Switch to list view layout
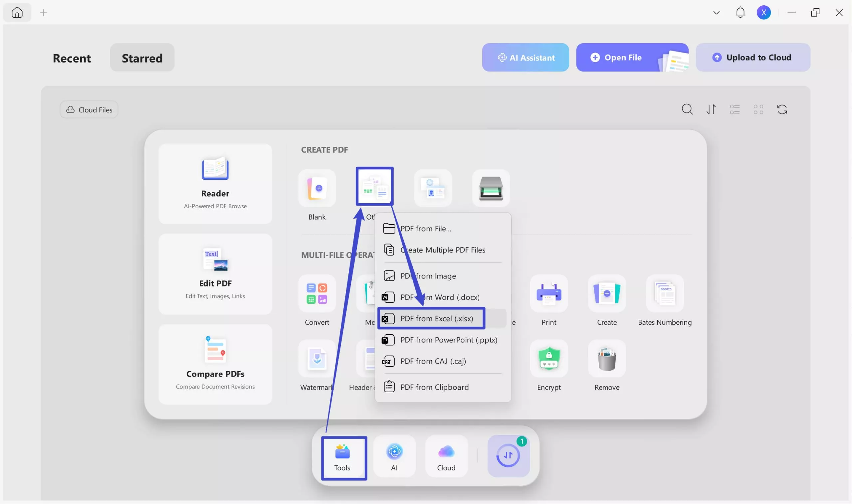The height and width of the screenshot is (504, 852). [735, 109]
